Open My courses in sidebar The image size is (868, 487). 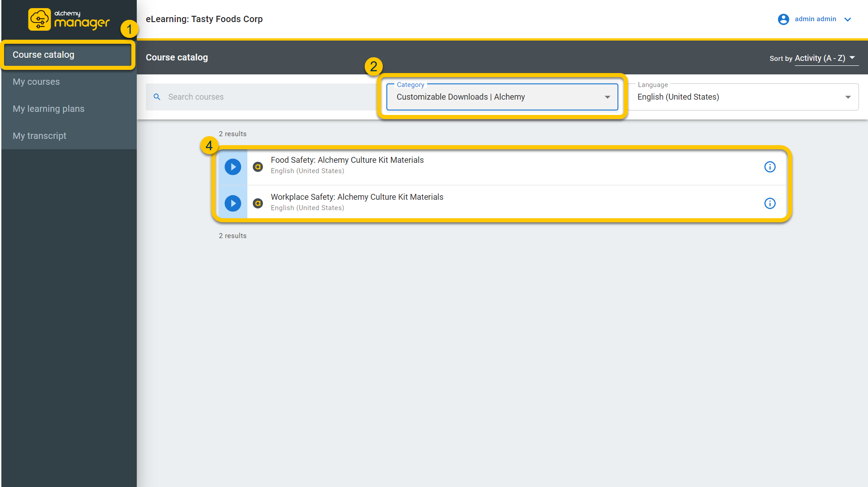pos(36,82)
